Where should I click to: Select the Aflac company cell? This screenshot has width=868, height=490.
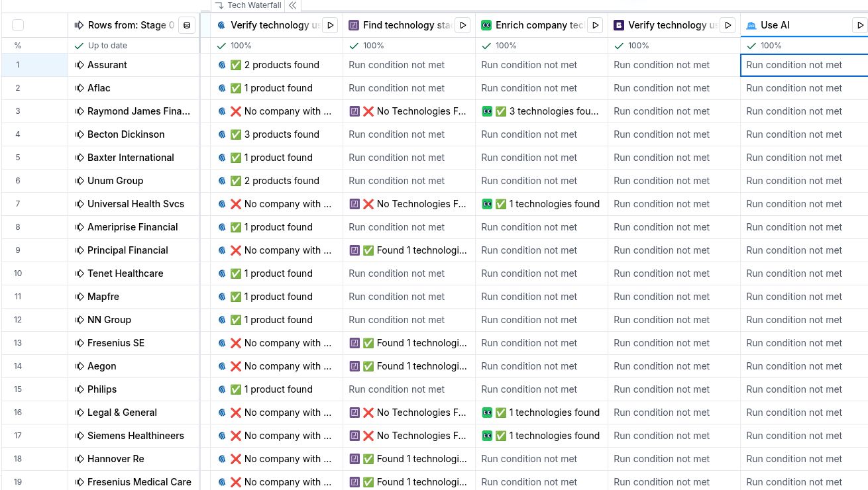click(134, 88)
